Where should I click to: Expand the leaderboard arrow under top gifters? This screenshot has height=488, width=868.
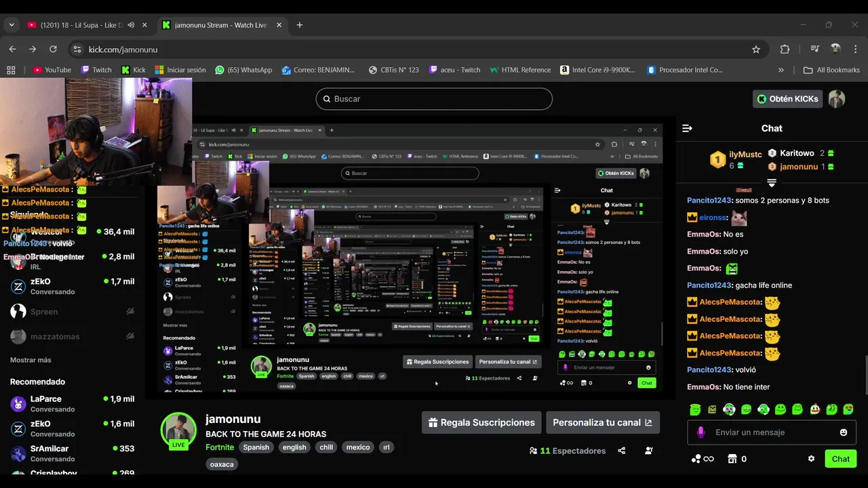(771, 183)
